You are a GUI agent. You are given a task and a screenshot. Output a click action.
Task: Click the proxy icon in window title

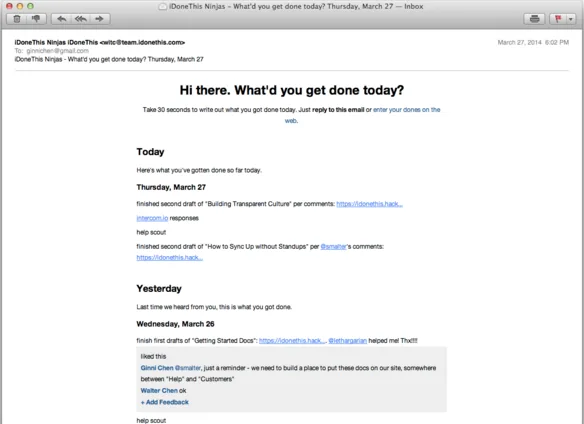point(162,6)
